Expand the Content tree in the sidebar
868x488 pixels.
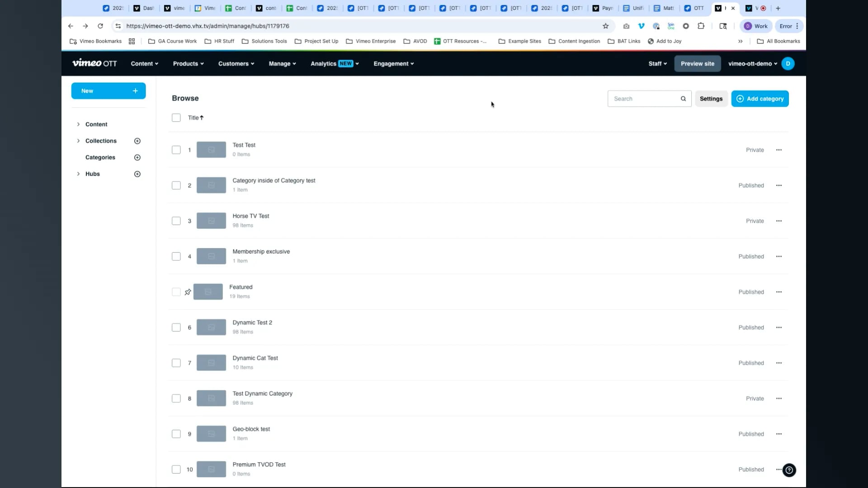pos(78,124)
